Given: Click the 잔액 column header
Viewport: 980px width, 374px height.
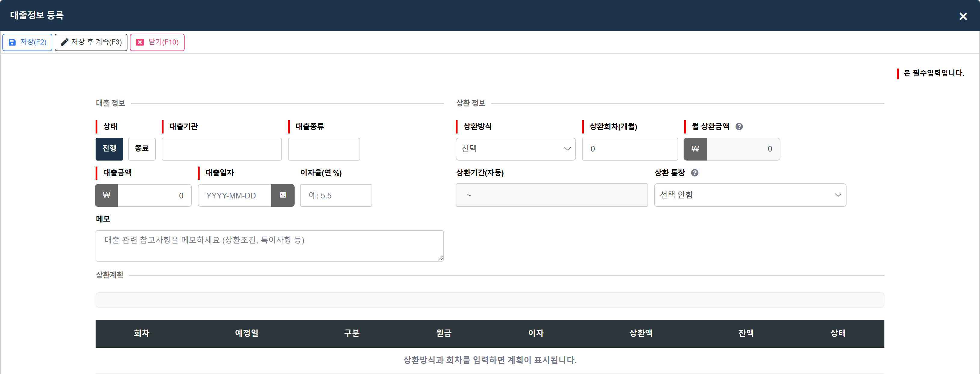Looking at the screenshot, I should (746, 333).
